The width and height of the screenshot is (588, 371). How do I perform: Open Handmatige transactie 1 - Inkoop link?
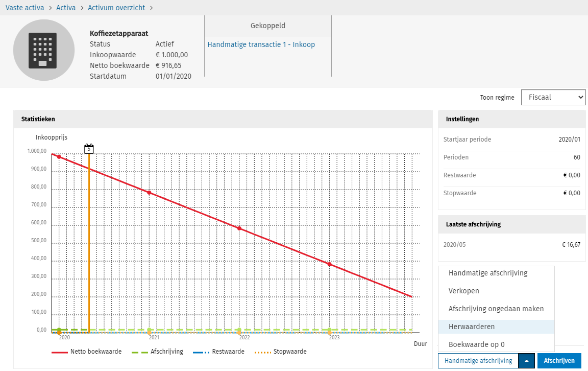(x=261, y=44)
